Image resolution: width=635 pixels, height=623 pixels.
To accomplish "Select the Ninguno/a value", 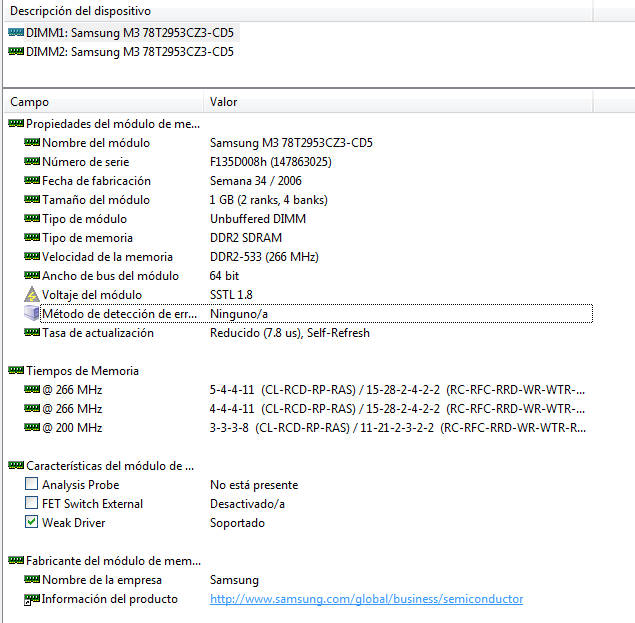I will point(239,314).
